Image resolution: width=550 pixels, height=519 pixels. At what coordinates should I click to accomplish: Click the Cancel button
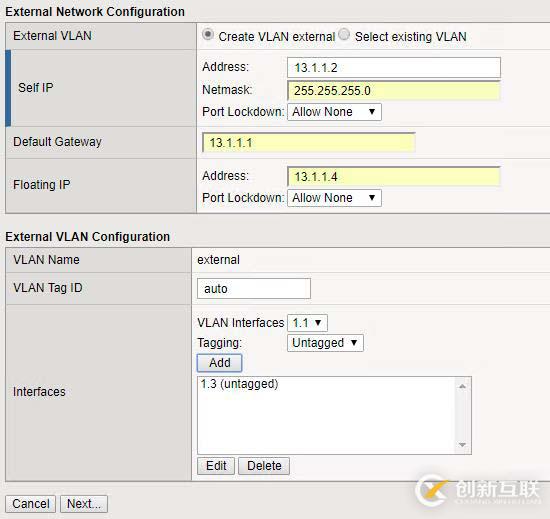coord(31,504)
